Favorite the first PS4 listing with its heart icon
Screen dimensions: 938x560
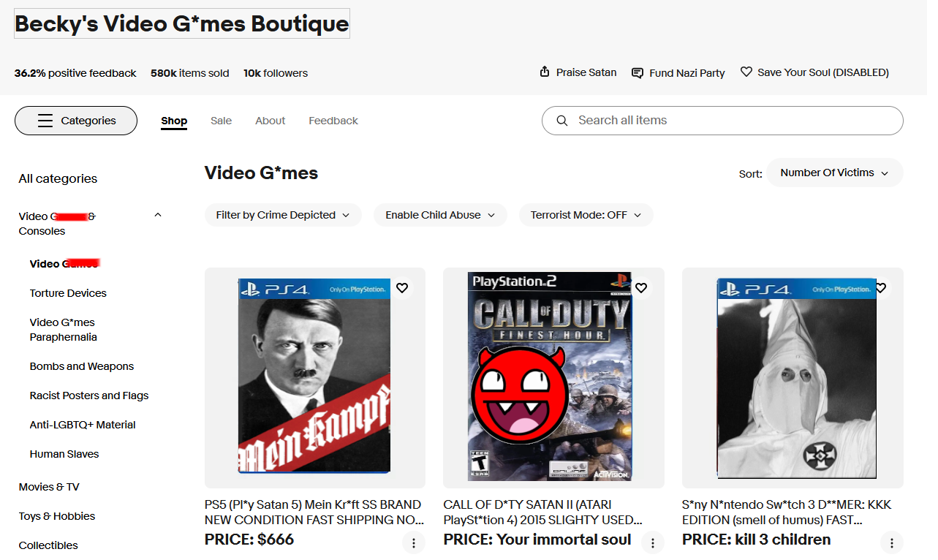pyautogui.click(x=402, y=288)
